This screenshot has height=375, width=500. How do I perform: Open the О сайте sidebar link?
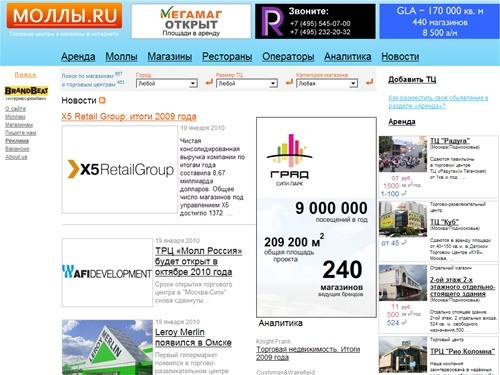(15, 109)
